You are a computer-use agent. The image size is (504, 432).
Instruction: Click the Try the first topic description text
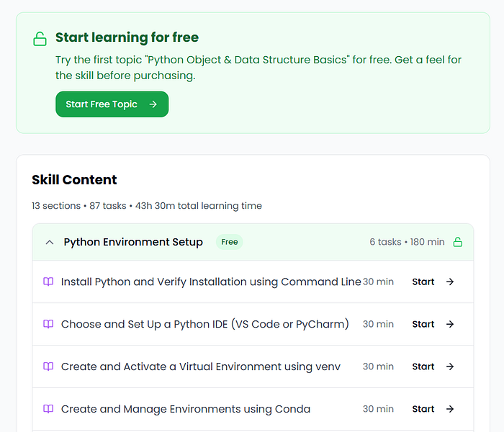[258, 68]
